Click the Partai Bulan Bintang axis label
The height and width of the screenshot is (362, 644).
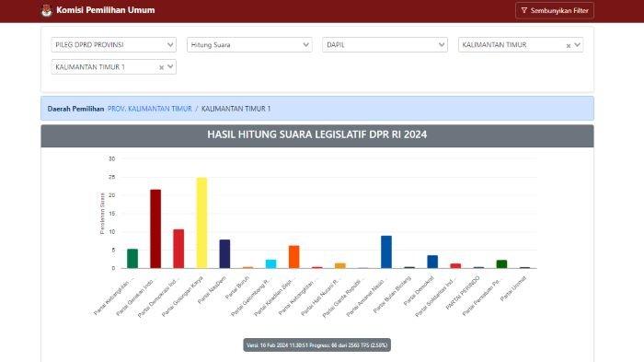[x=392, y=294]
